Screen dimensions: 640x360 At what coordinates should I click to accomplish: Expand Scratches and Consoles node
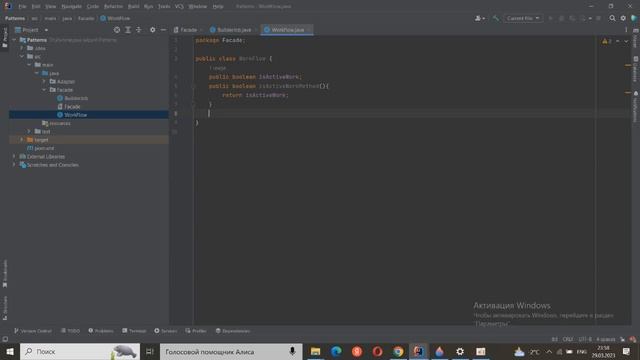click(14, 165)
